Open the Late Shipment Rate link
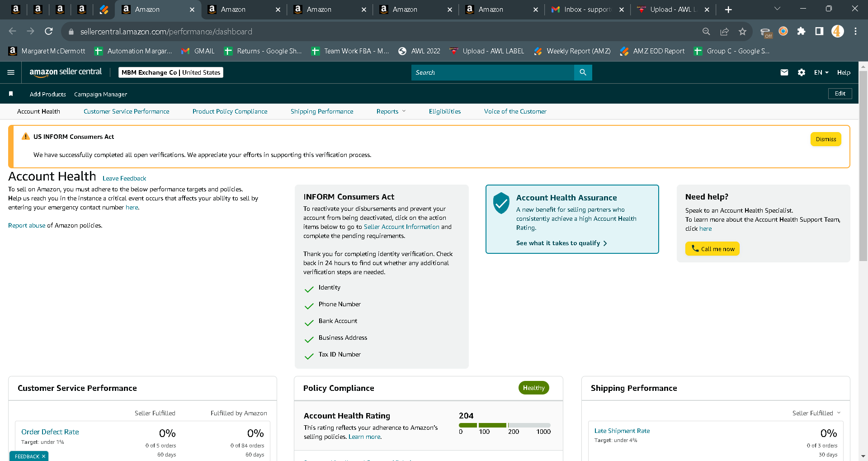The width and height of the screenshot is (868, 461). pos(622,431)
